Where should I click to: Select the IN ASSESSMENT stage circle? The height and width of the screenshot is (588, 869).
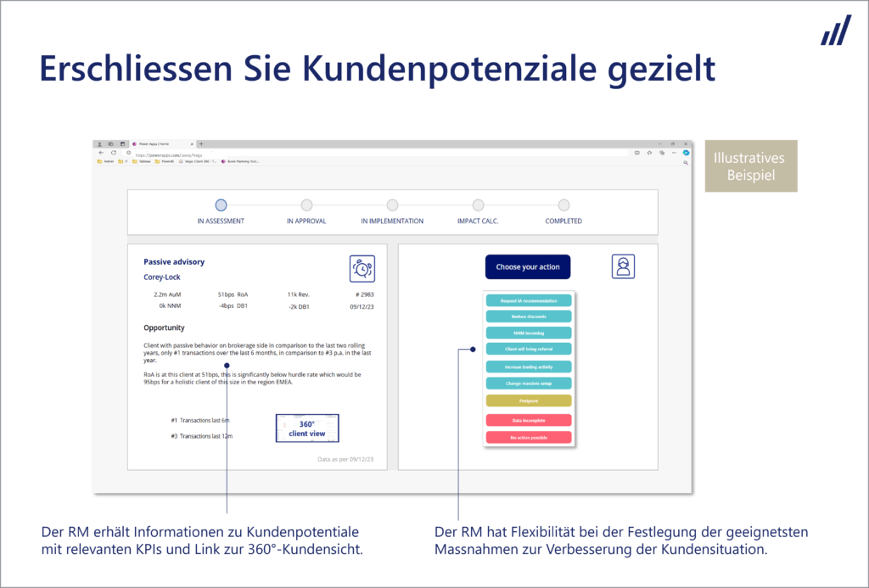click(x=221, y=204)
